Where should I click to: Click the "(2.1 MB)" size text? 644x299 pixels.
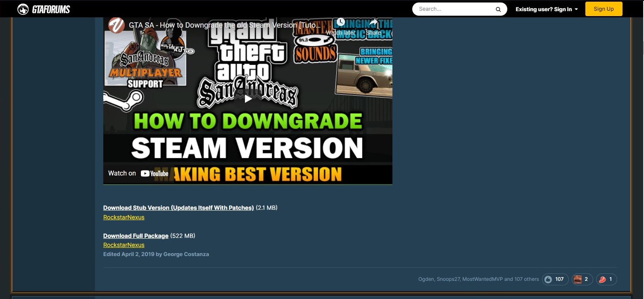(x=266, y=208)
